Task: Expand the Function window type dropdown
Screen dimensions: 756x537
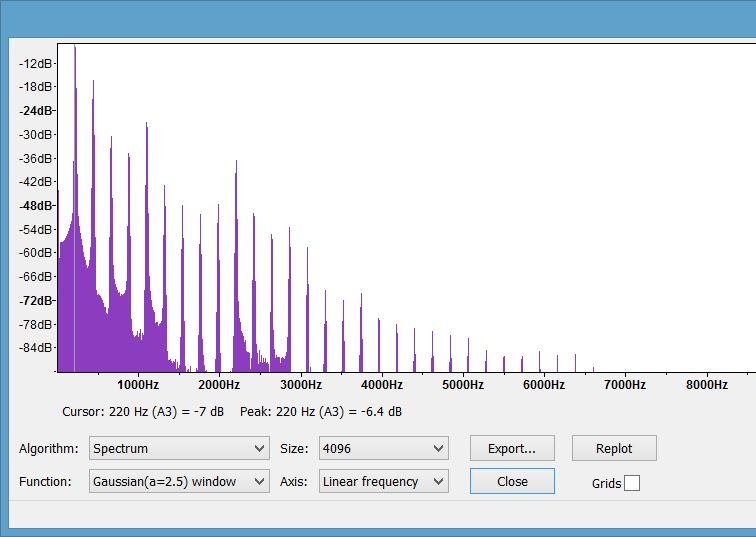Action: 179,482
